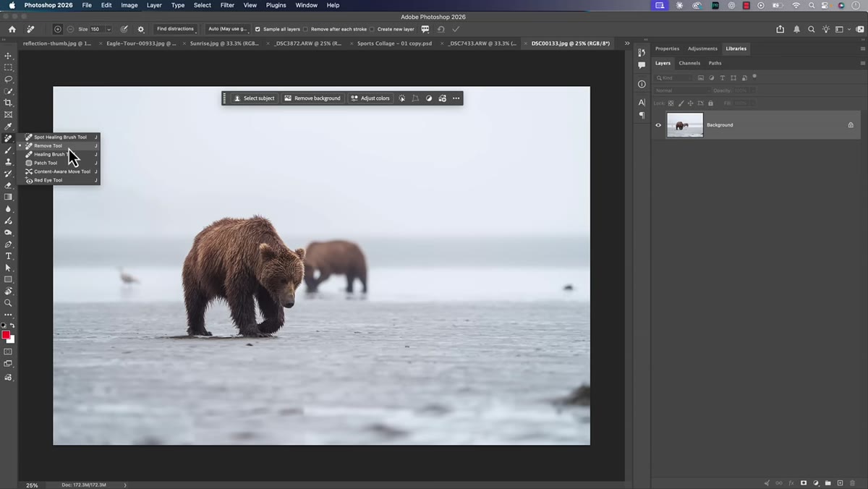868x489 pixels.
Task: Enable Remove after each stroke
Action: tap(305, 29)
